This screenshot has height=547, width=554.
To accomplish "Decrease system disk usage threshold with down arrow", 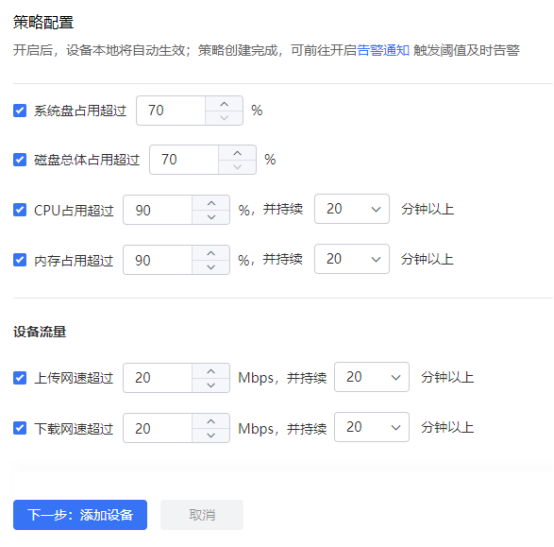I will (224, 118).
